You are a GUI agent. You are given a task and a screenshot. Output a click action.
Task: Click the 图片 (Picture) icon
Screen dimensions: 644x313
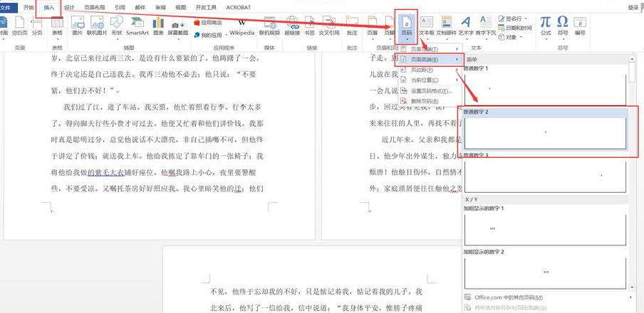point(77,26)
